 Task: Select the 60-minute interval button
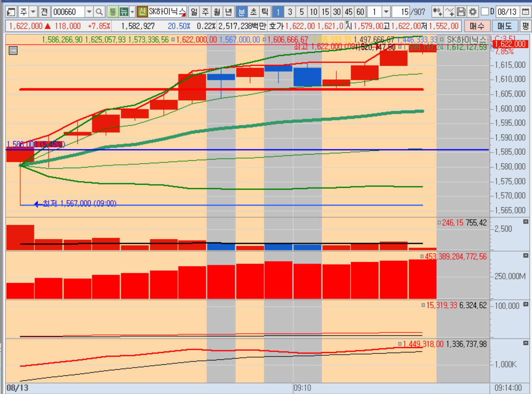tap(360, 12)
